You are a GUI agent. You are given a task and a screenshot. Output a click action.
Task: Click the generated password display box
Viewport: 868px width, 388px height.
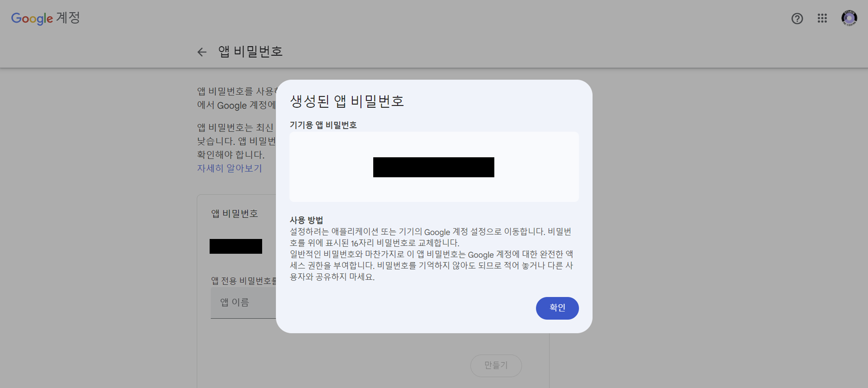click(434, 167)
